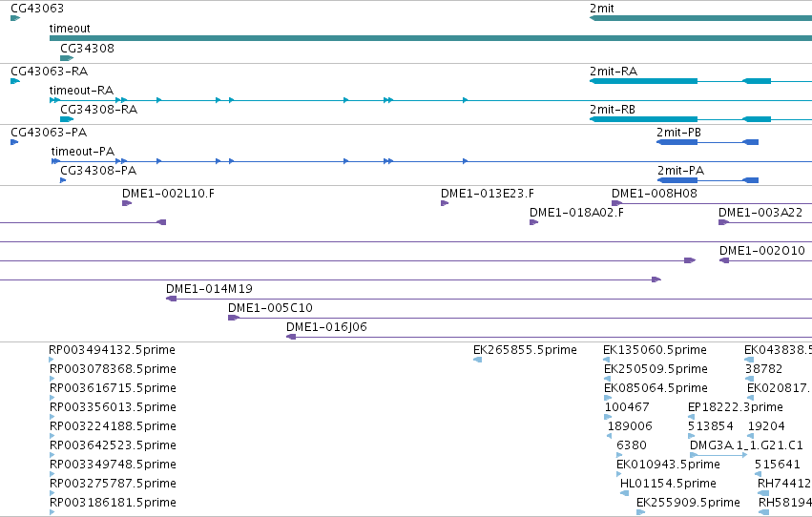Select the RP003356013.5prime EST label
Viewport: 812px width, 517px height.
pos(113,407)
